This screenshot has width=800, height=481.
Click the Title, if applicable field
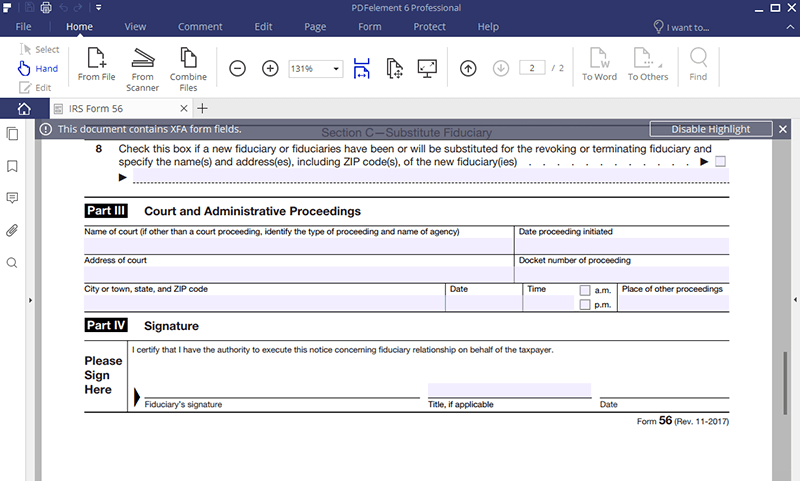pyautogui.click(x=509, y=390)
